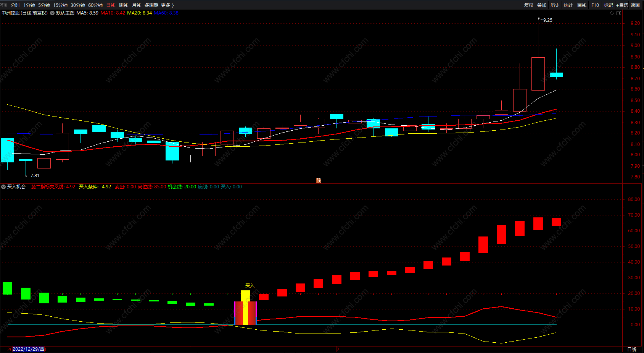Add stock via +自选 button
The image size is (644, 353).
pyautogui.click(x=622, y=5)
